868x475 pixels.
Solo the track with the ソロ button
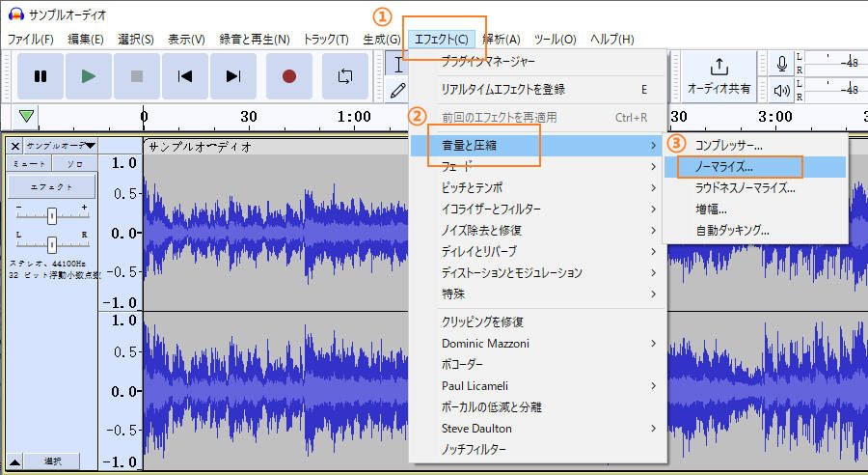74,163
